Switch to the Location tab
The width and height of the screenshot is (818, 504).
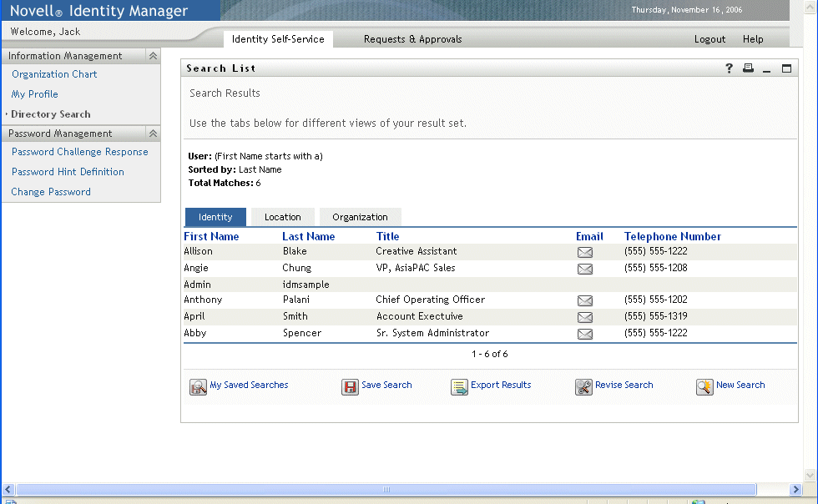(282, 217)
